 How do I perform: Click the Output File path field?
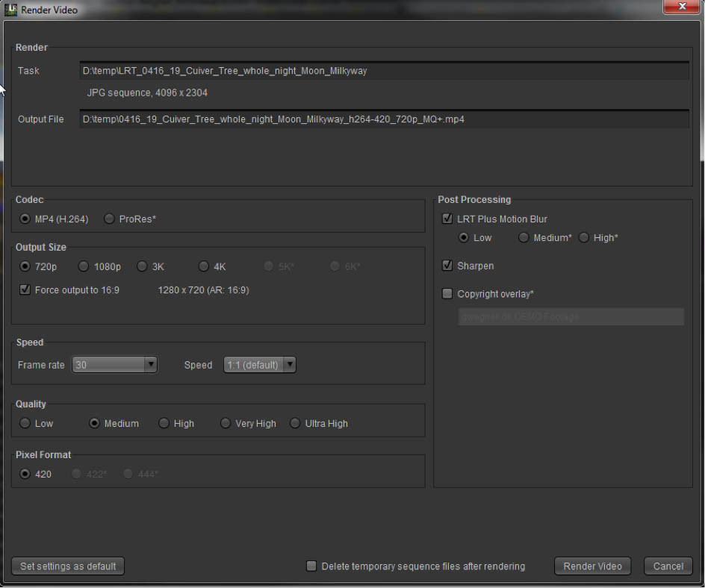(385, 119)
